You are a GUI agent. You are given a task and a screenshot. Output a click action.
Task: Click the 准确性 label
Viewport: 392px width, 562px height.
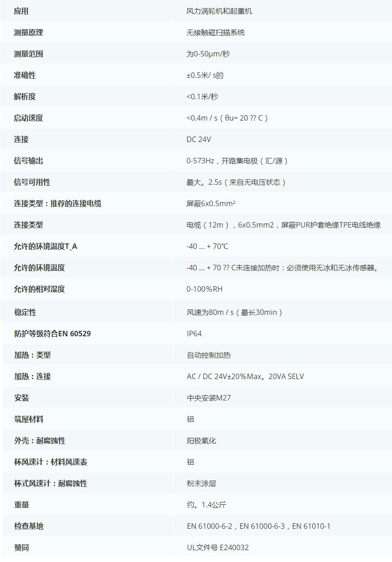point(20,75)
